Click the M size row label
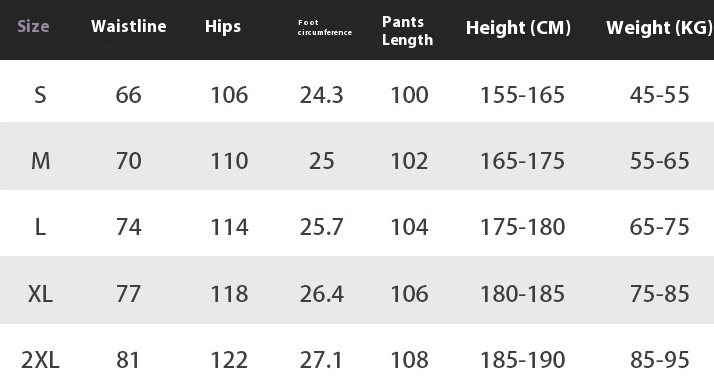Image resolution: width=714 pixels, height=385 pixels. click(x=41, y=161)
